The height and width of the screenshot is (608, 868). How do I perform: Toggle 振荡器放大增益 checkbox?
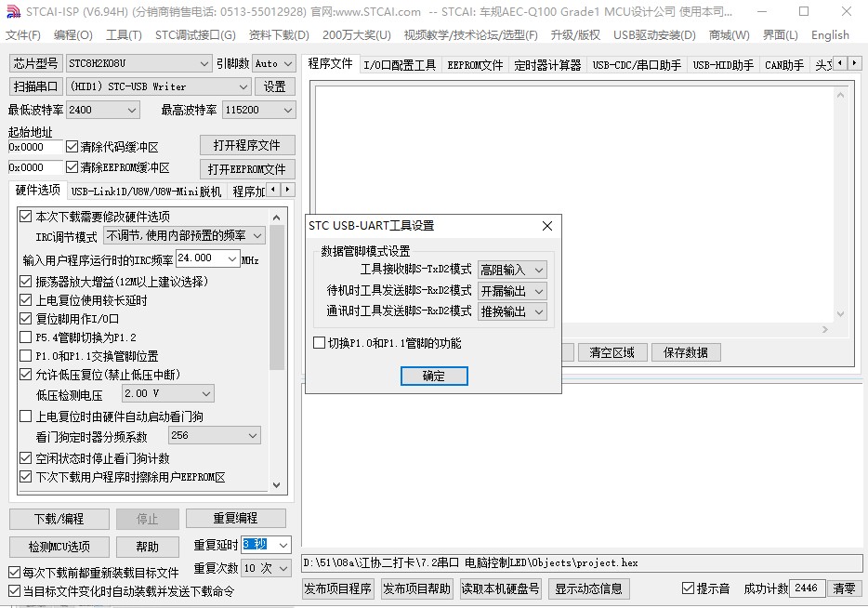pyautogui.click(x=25, y=282)
